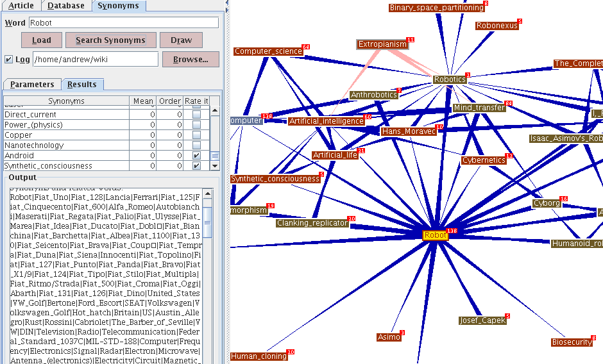Click the Cyborg graph node
Screen dimensions: 603x364
(x=547, y=203)
